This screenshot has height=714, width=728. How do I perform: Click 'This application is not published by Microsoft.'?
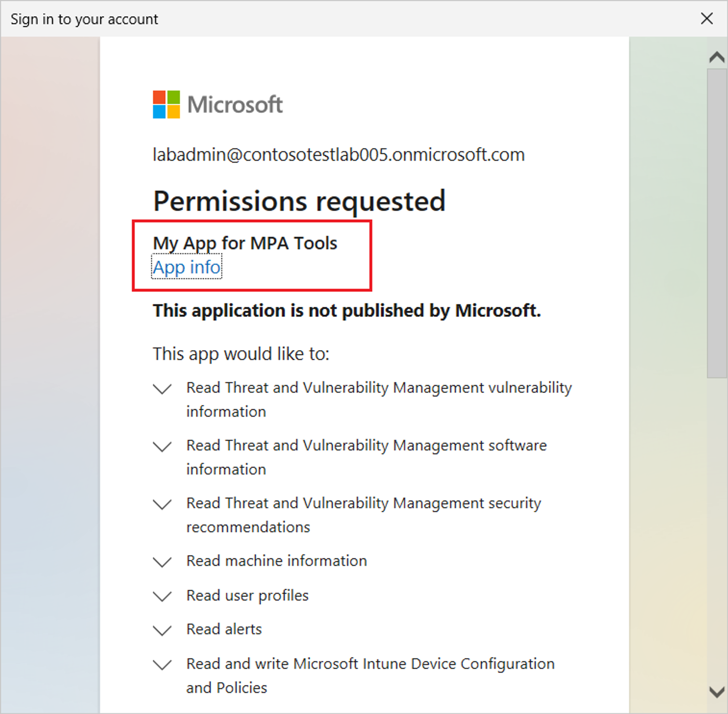pos(347,311)
